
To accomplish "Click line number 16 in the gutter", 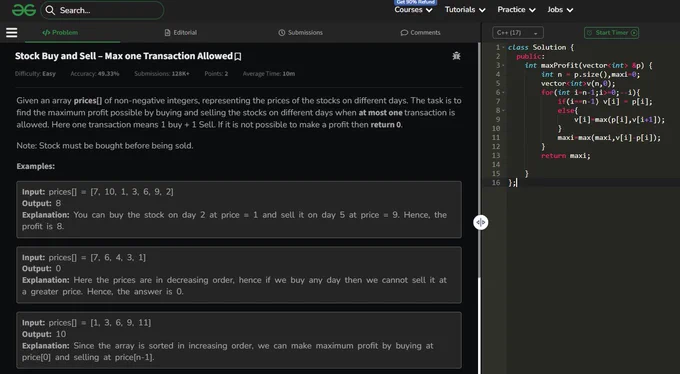I will 496,183.
